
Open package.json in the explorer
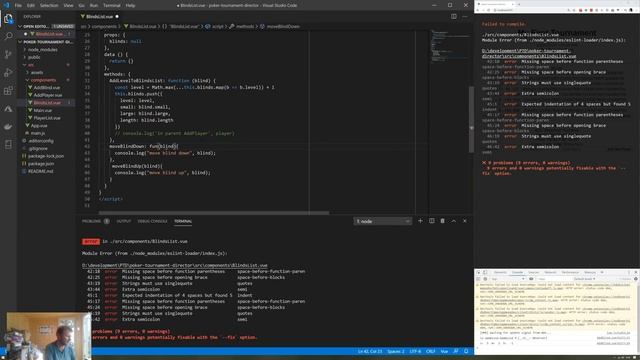click(41, 164)
